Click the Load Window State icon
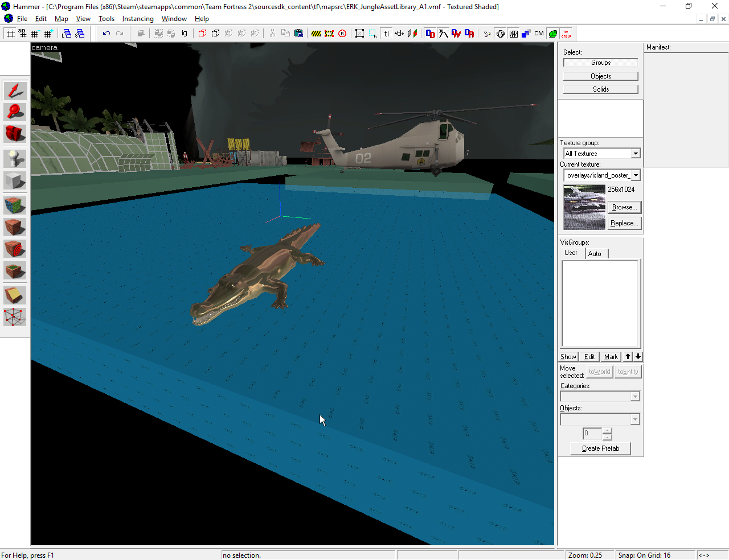Image resolution: width=729 pixels, height=560 pixels. pyautogui.click(x=67, y=34)
